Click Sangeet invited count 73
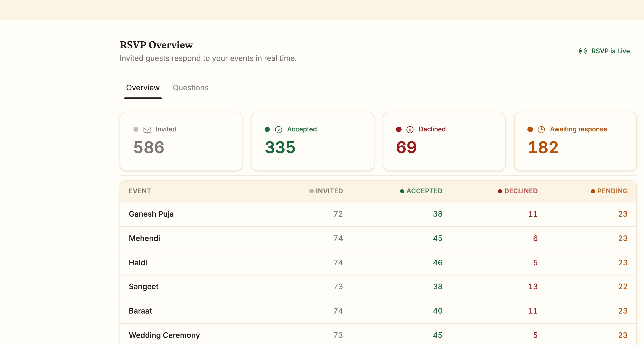This screenshot has height=345, width=644. point(338,287)
